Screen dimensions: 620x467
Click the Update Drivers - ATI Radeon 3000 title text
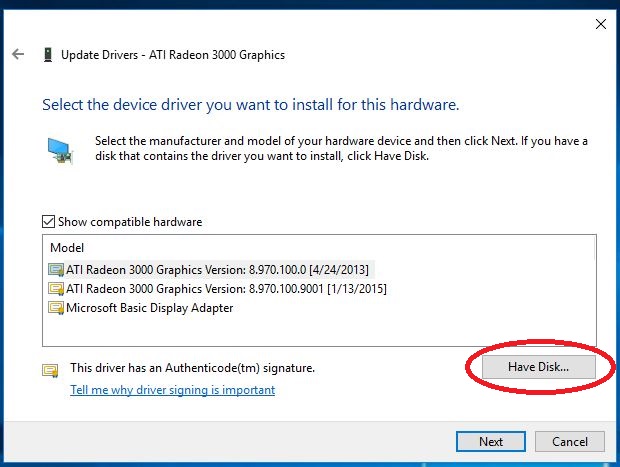pyautogui.click(x=173, y=55)
